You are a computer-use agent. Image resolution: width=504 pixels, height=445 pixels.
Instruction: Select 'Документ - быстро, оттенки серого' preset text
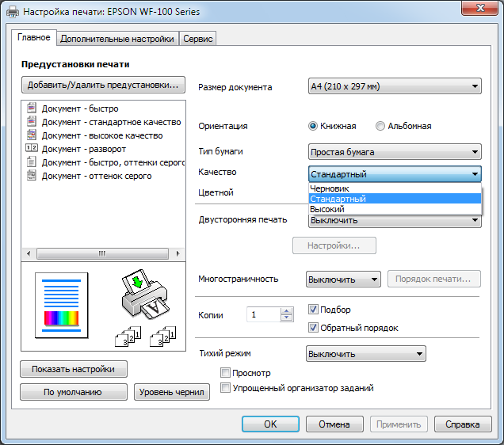[113, 162]
